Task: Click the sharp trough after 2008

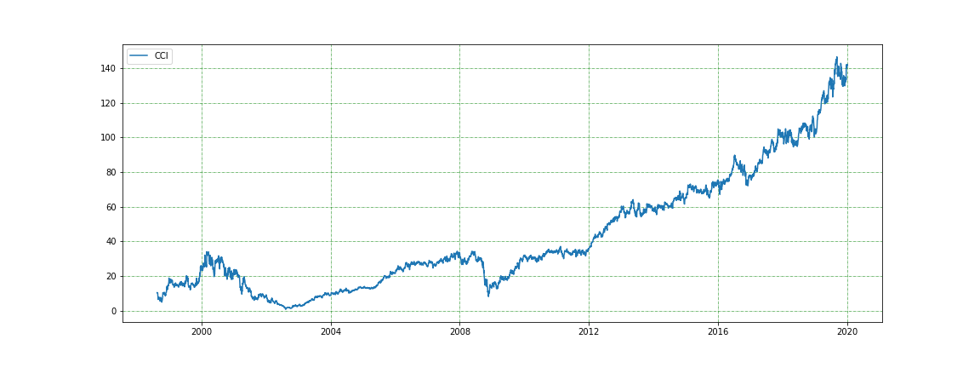Action: click(488, 295)
